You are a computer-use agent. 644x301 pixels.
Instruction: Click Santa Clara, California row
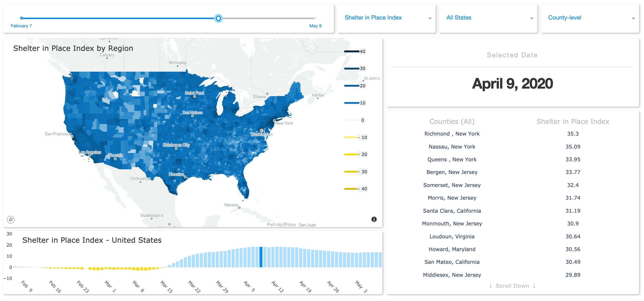[512, 211]
